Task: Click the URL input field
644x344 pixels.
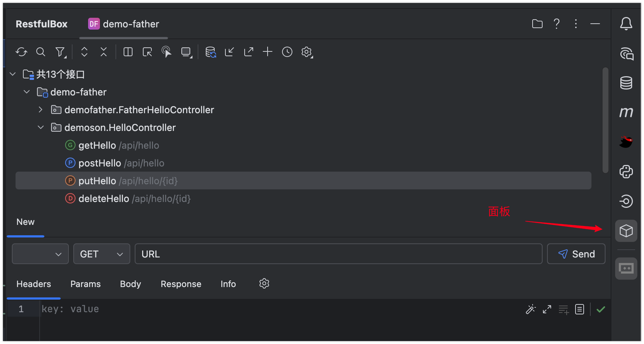Action: point(339,254)
